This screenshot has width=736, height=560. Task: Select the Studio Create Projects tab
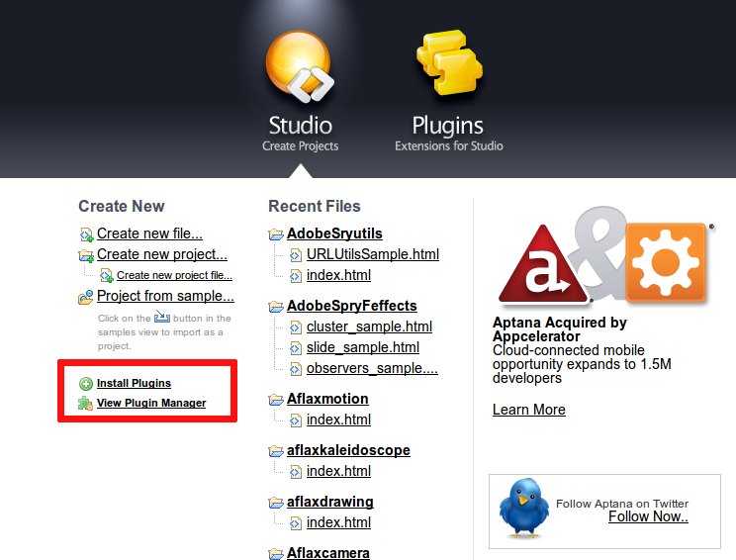(301, 134)
